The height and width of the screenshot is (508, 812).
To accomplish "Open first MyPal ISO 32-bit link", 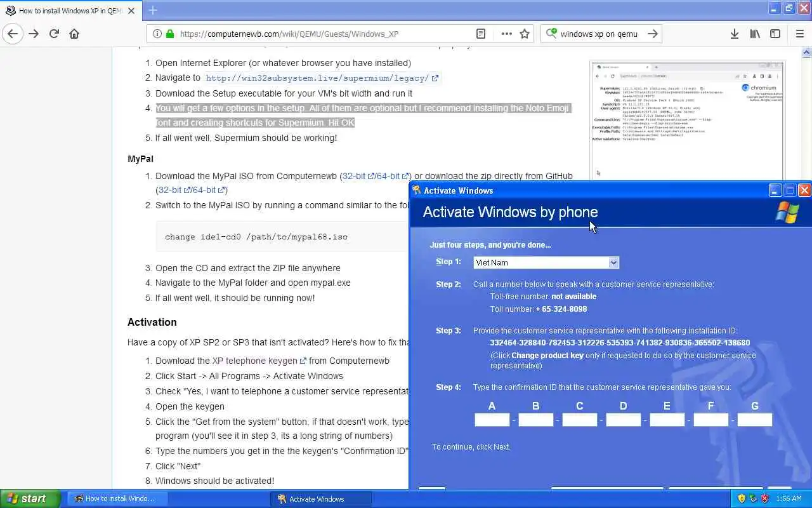I will click(357, 176).
